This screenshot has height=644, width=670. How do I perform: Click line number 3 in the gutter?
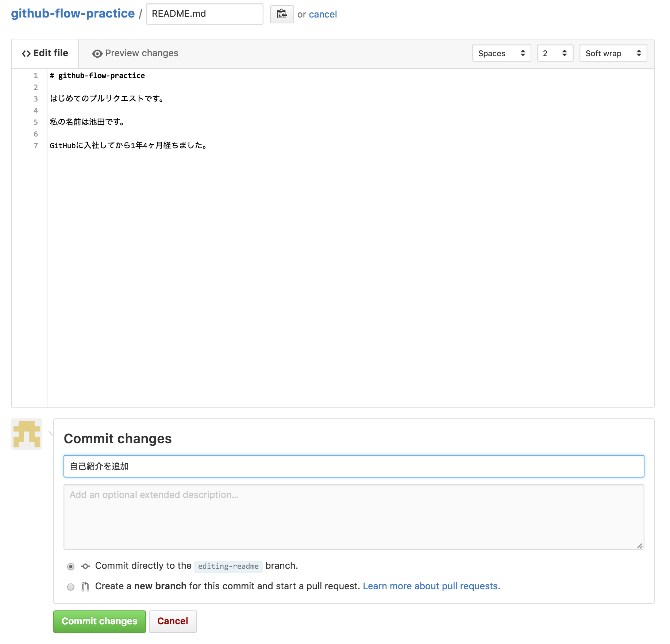coord(36,99)
